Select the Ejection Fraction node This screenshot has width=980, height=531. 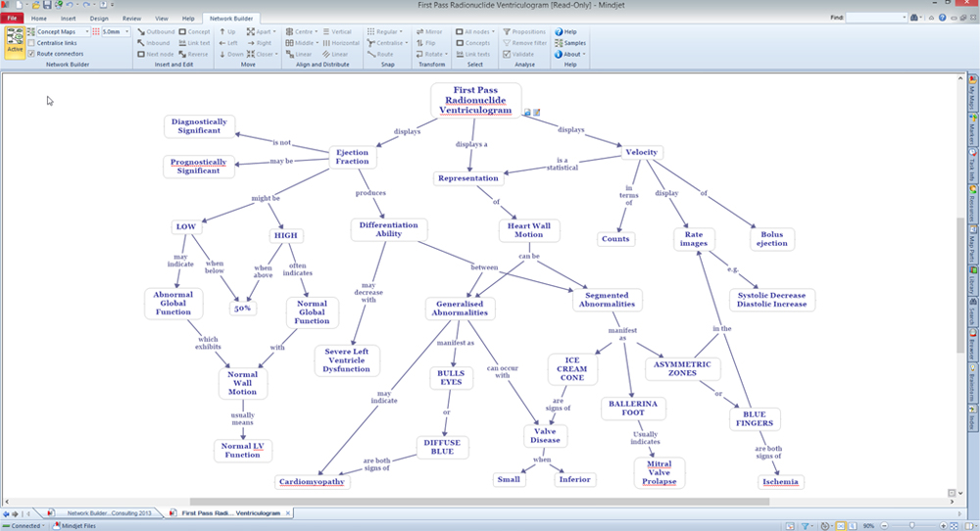click(x=353, y=157)
